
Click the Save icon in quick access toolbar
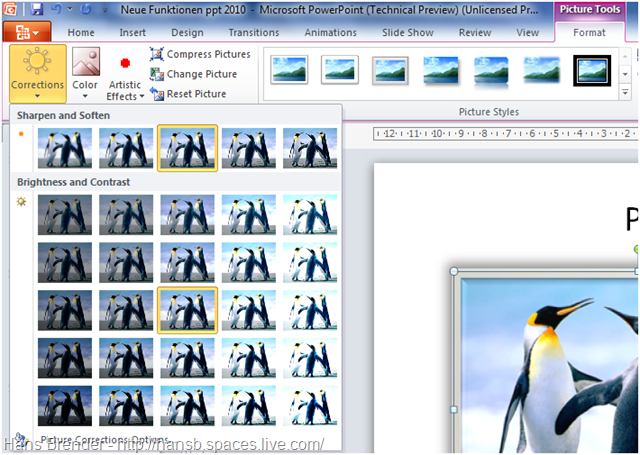tap(37, 9)
